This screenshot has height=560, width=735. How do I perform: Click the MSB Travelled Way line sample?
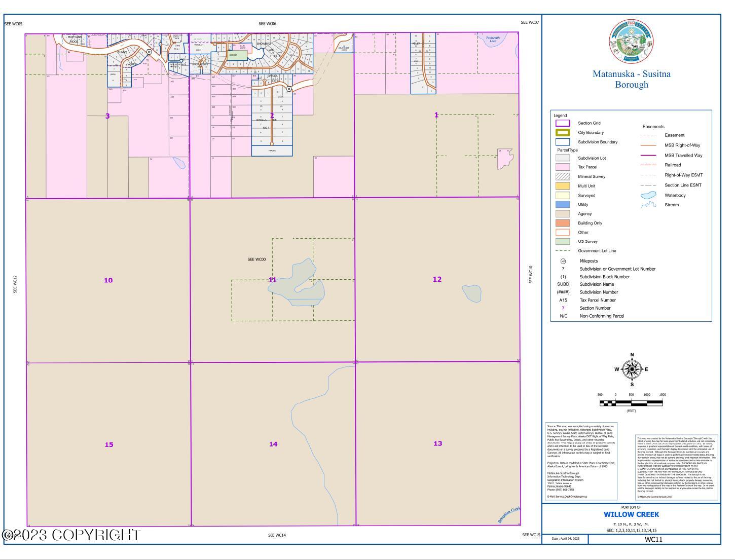(648, 156)
